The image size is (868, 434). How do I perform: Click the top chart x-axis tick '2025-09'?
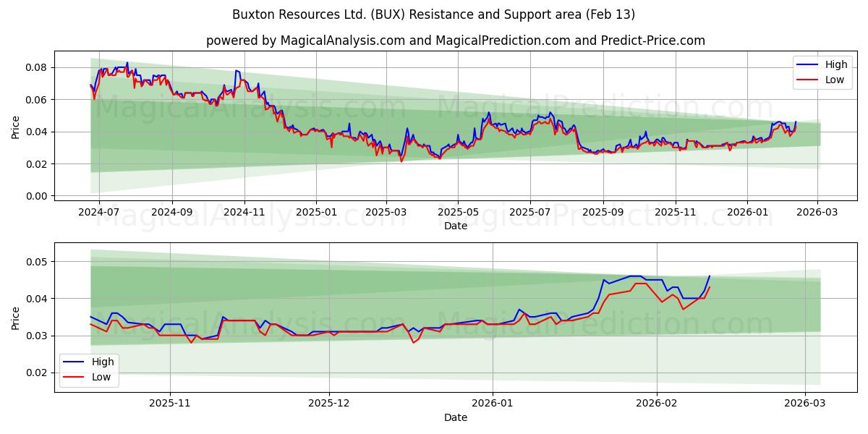tap(603, 213)
